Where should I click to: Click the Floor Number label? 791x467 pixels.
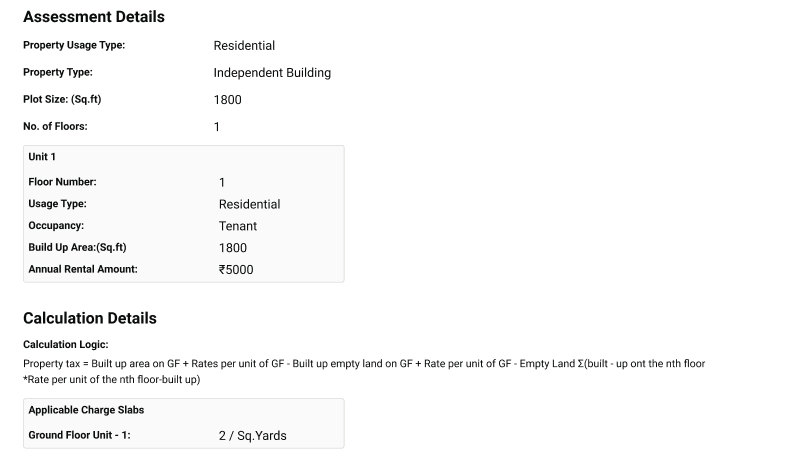pyautogui.click(x=62, y=182)
